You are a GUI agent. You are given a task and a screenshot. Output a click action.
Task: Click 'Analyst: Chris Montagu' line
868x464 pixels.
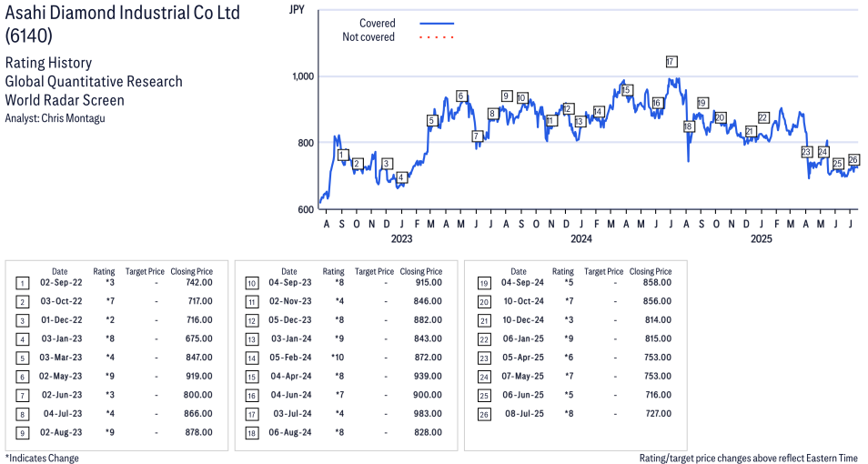coord(55,118)
